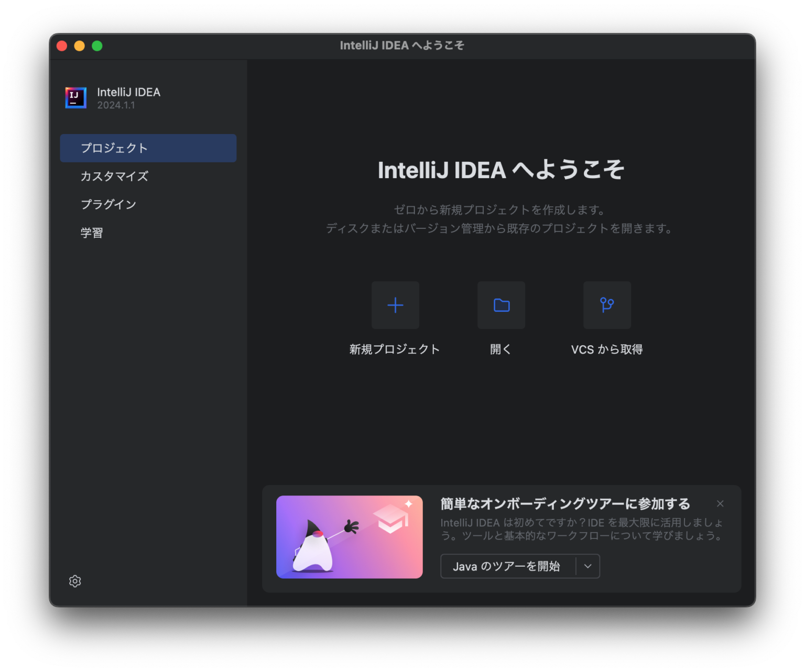Switch to the カスタマイズ section
This screenshot has height=672, width=805.
tap(114, 176)
